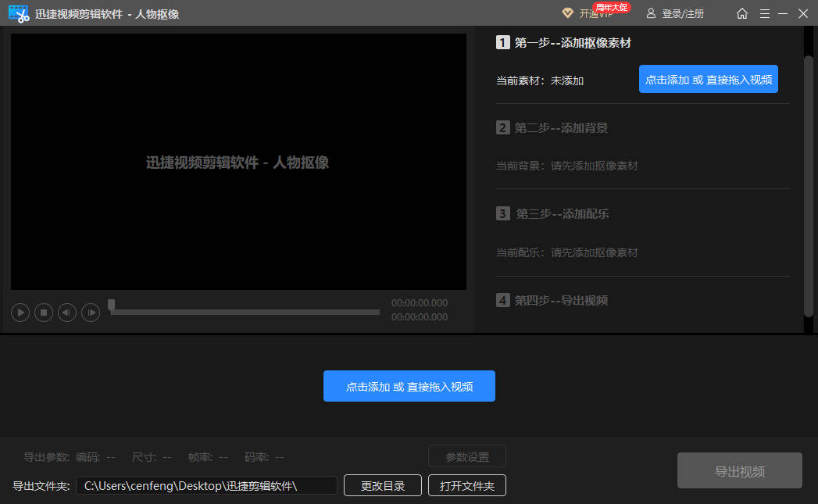Click the step one 点击添加 video button

coord(708,79)
